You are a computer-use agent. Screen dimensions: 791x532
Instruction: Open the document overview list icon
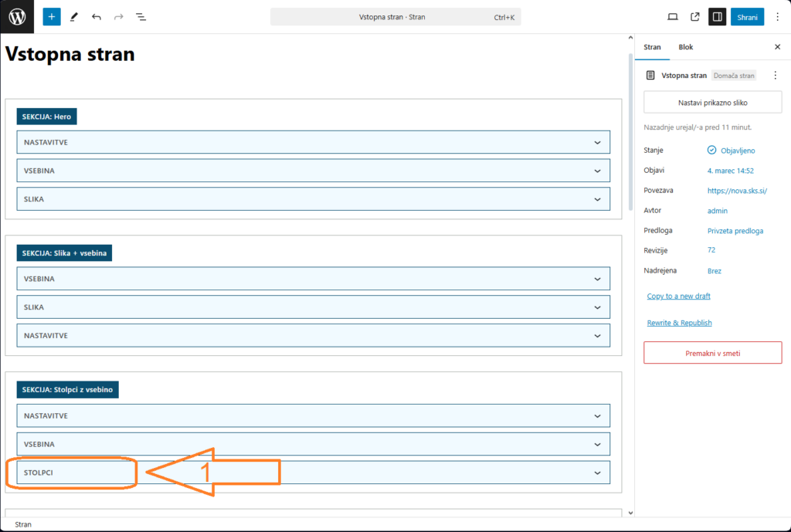(x=141, y=16)
